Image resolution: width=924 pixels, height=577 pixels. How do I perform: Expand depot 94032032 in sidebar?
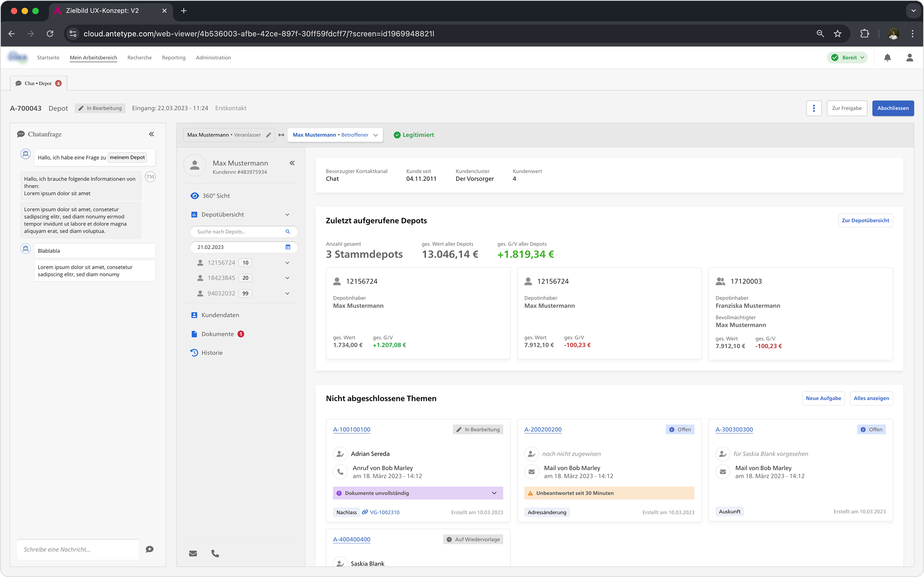coord(287,293)
